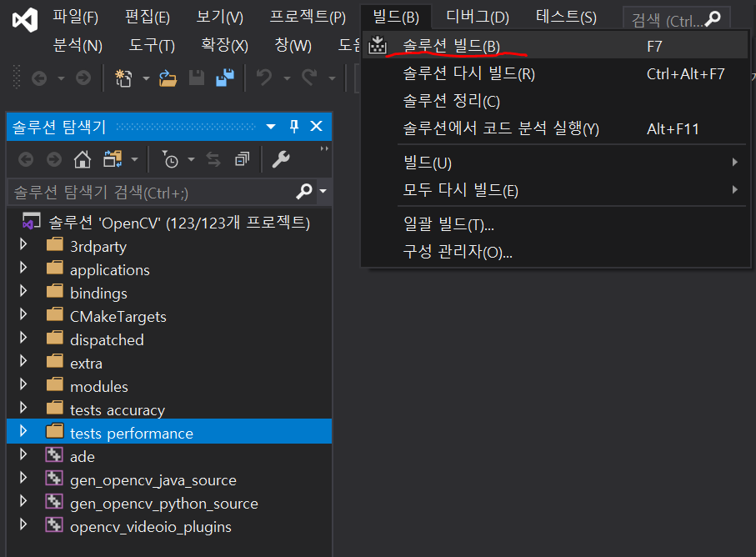
Task: Click Solution Explorer back arrow
Action: (x=26, y=159)
